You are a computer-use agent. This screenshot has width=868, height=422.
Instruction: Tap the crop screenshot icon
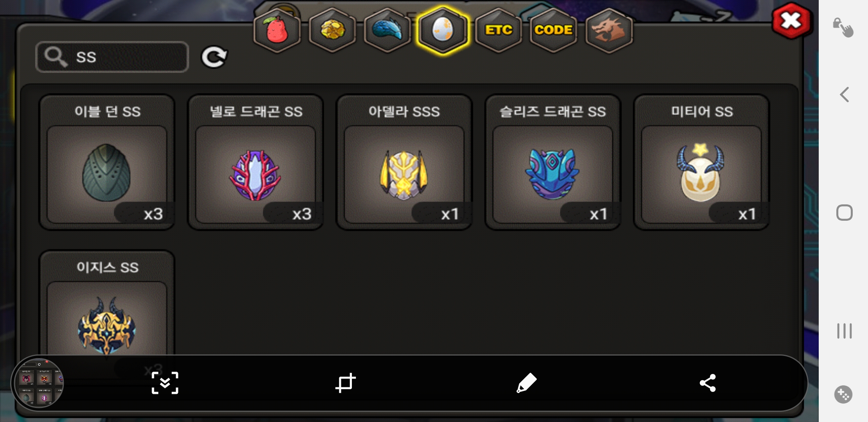(346, 383)
